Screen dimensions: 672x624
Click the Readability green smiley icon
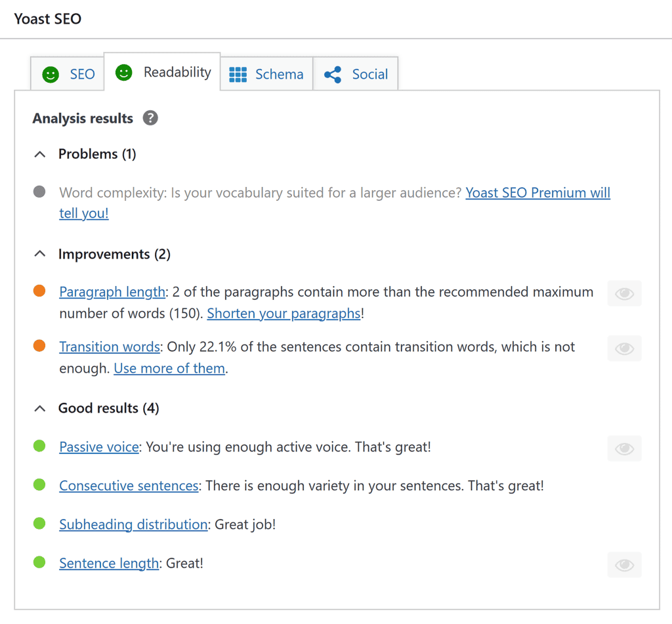pyautogui.click(x=124, y=73)
